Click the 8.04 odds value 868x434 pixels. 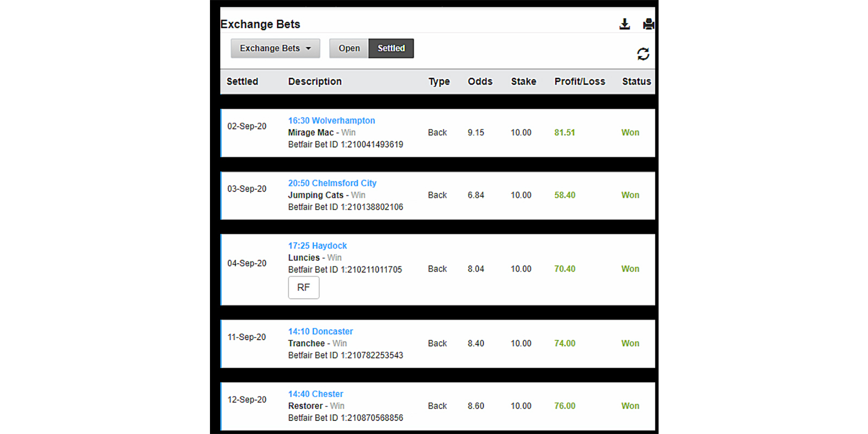476,269
